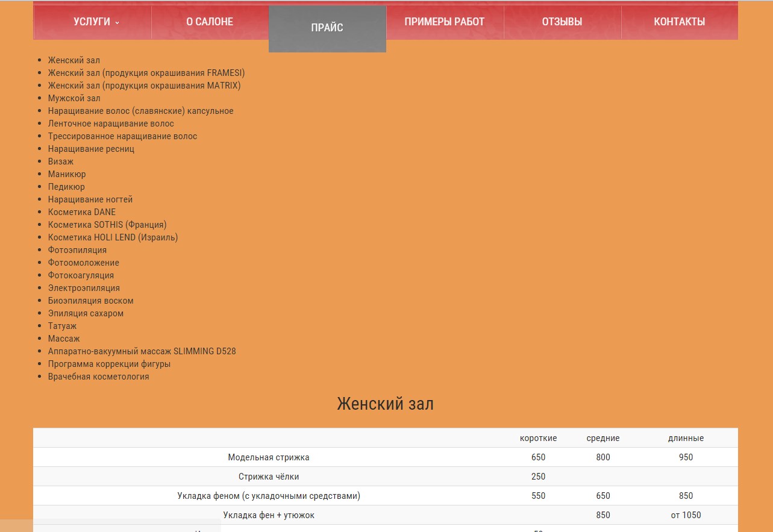This screenshot has height=532, width=773.
Task: Open Аппаратно-вакуумный массаж SLIMMING D528 link
Action: 142,351
